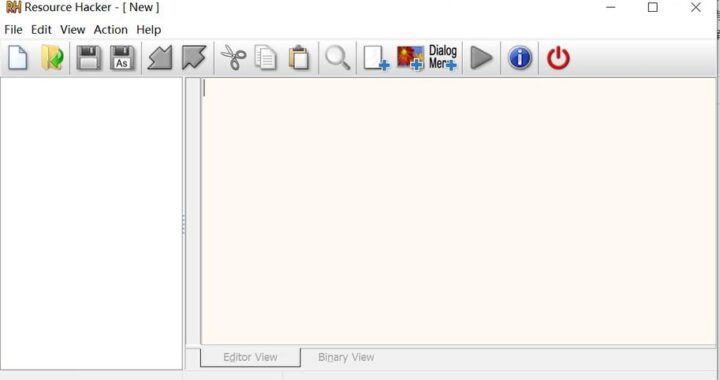Open the File menu
720x380 pixels.
13,30
